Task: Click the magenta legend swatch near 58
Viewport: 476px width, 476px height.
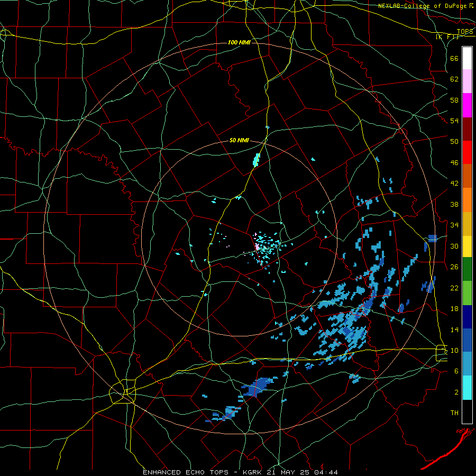Action: (467, 105)
